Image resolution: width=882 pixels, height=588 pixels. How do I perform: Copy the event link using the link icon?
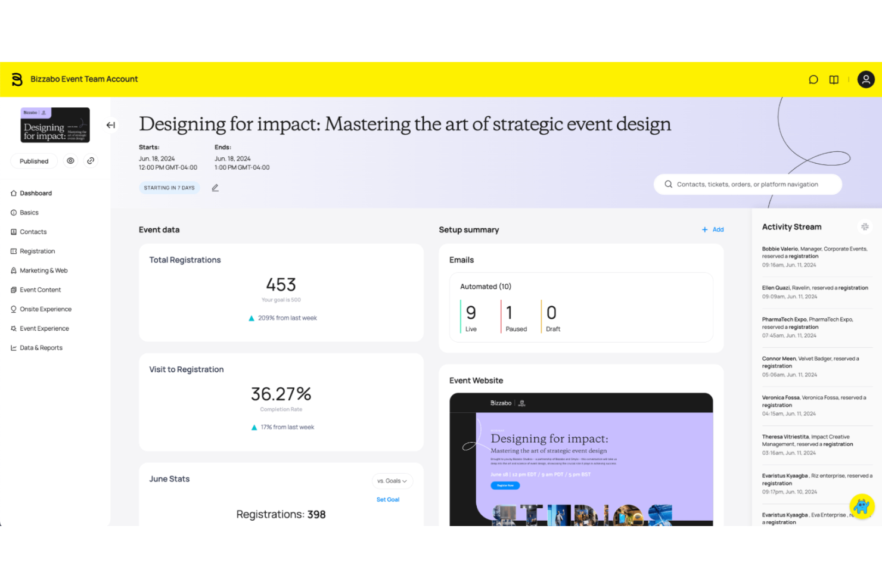91,160
